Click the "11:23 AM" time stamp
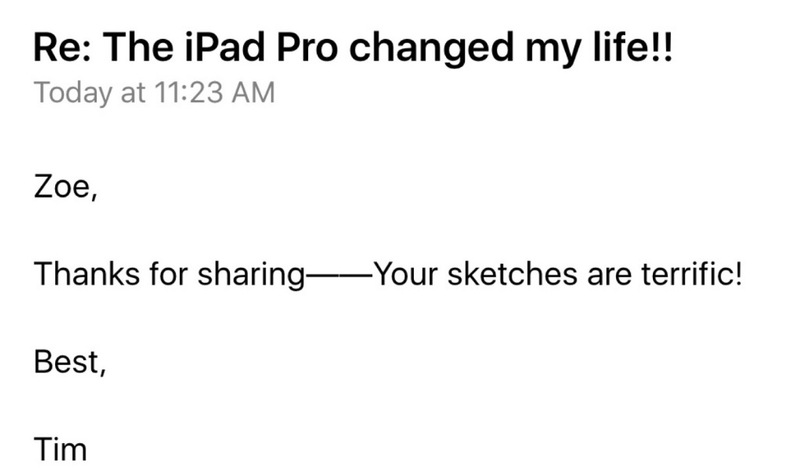The image size is (800, 468). tap(214, 92)
